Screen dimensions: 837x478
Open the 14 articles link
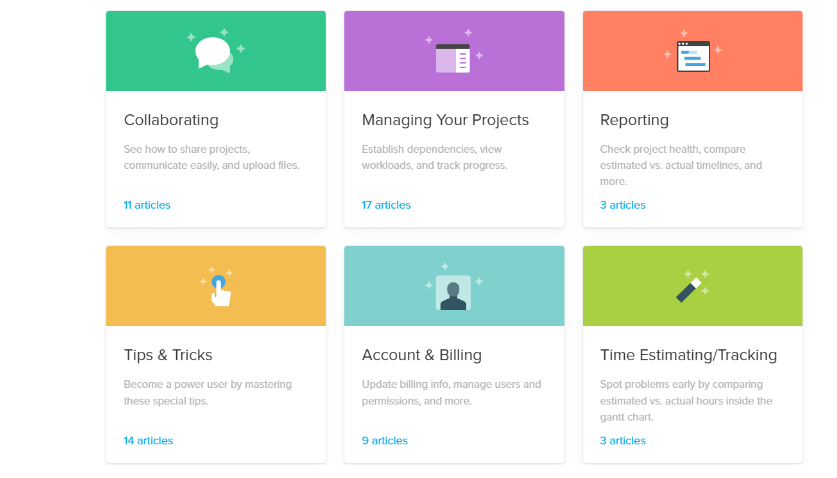click(x=148, y=441)
